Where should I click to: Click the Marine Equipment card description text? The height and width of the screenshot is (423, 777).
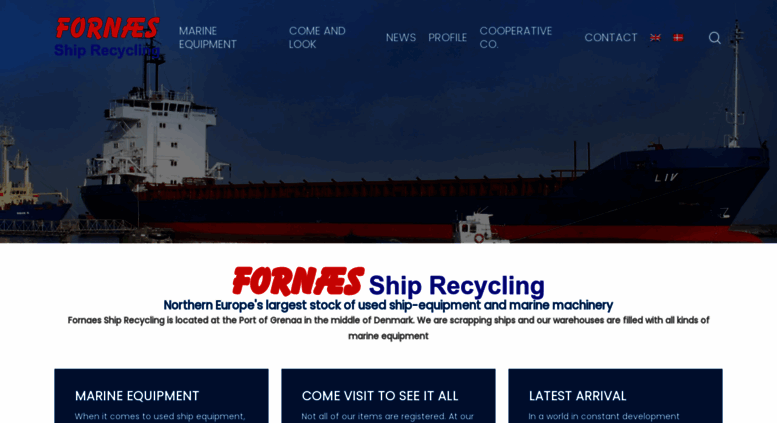pyautogui.click(x=160, y=417)
